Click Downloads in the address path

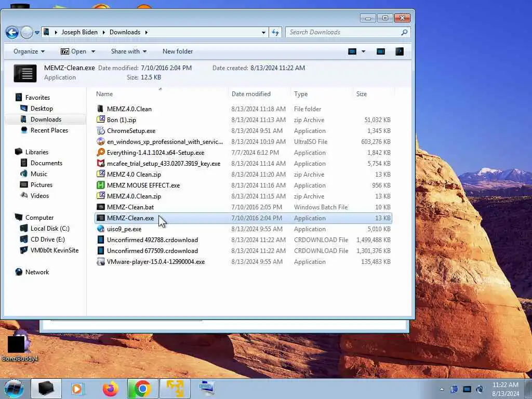tap(125, 32)
